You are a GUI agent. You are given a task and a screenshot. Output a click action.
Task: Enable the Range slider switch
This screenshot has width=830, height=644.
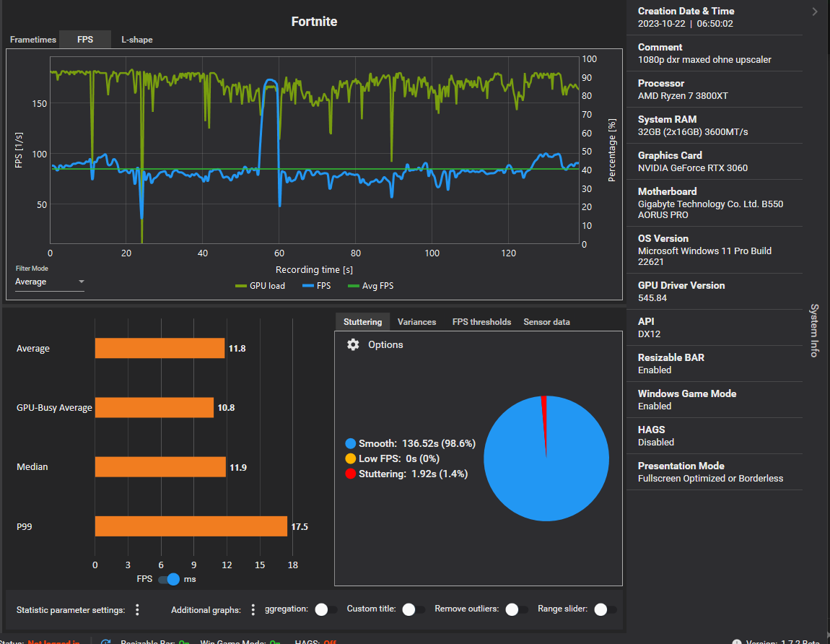click(605, 609)
